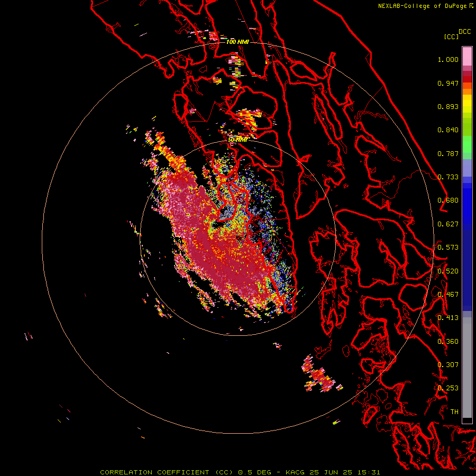Image resolution: width=476 pixels, height=476 pixels.
Task: Click the 15:31 timestamp
Action: 369,472
